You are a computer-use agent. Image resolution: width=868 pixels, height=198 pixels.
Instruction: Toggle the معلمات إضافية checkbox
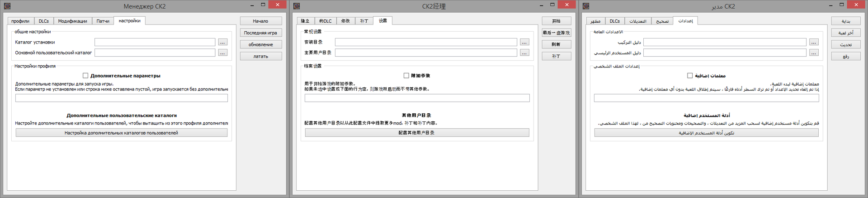click(690, 76)
